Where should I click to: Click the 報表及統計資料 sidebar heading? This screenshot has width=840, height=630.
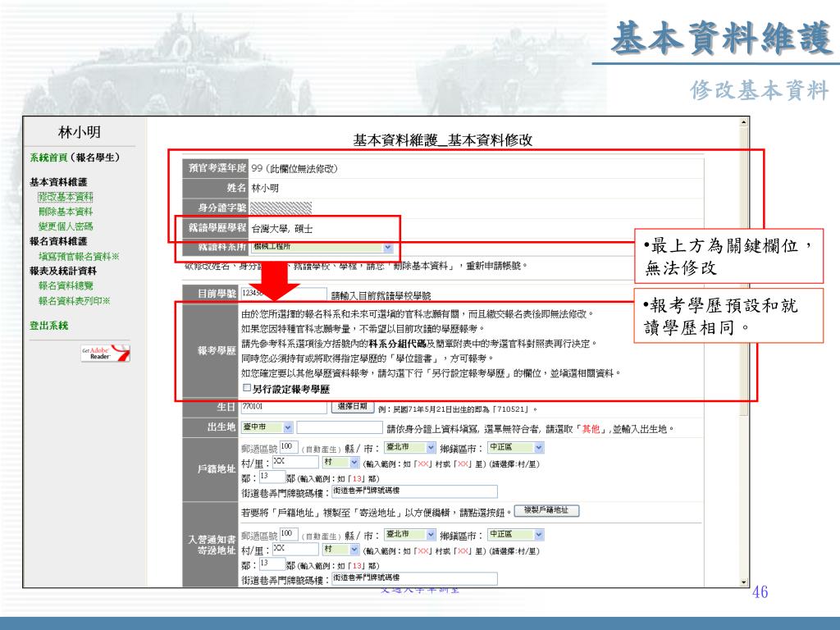click(63, 271)
